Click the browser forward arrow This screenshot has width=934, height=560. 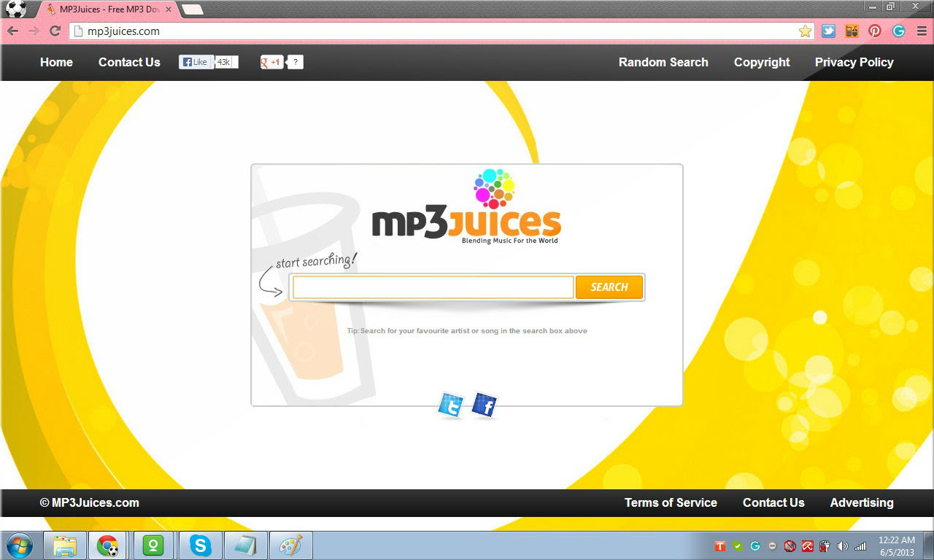pyautogui.click(x=33, y=31)
